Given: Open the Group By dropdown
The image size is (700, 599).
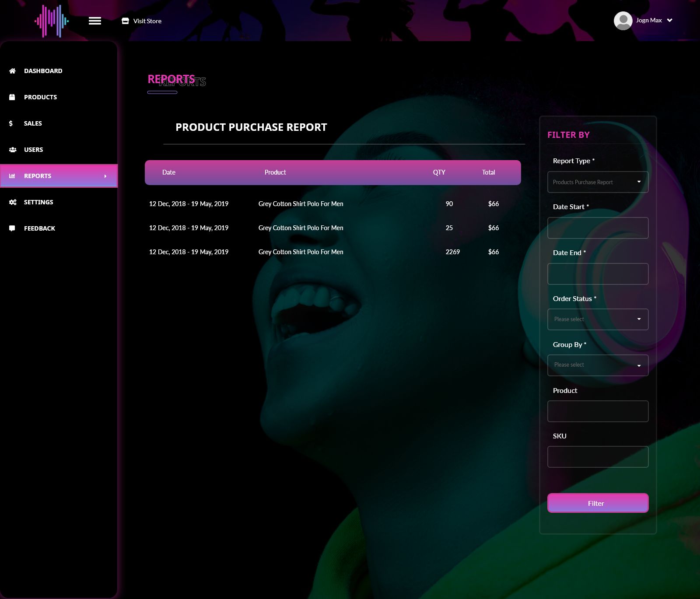Looking at the screenshot, I should (x=598, y=365).
